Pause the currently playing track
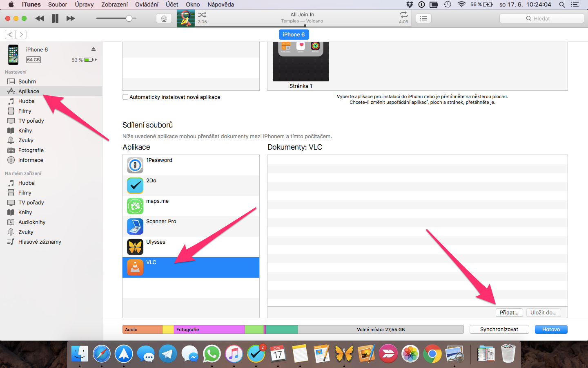This screenshot has height=368, width=588. click(x=55, y=18)
